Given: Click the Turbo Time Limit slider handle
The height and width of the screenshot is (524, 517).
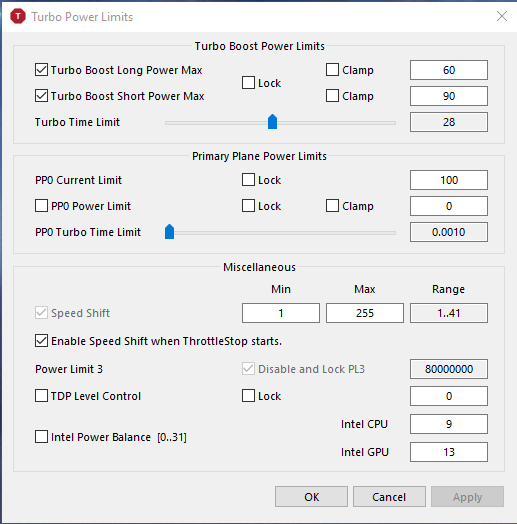Looking at the screenshot, I should coord(272,122).
